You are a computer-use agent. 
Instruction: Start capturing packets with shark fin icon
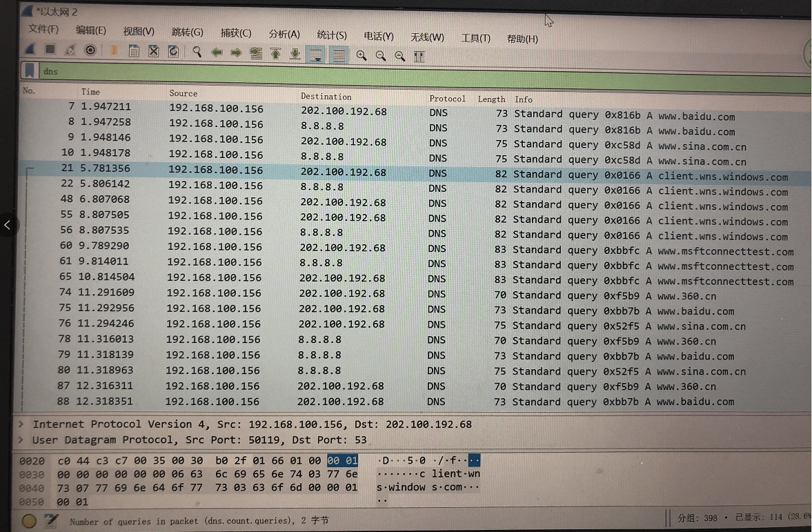30,50
